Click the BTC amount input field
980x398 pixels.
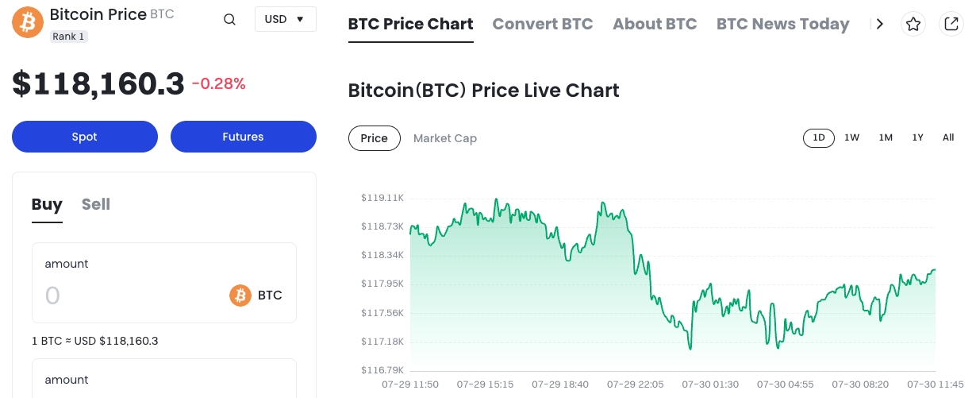(x=127, y=296)
